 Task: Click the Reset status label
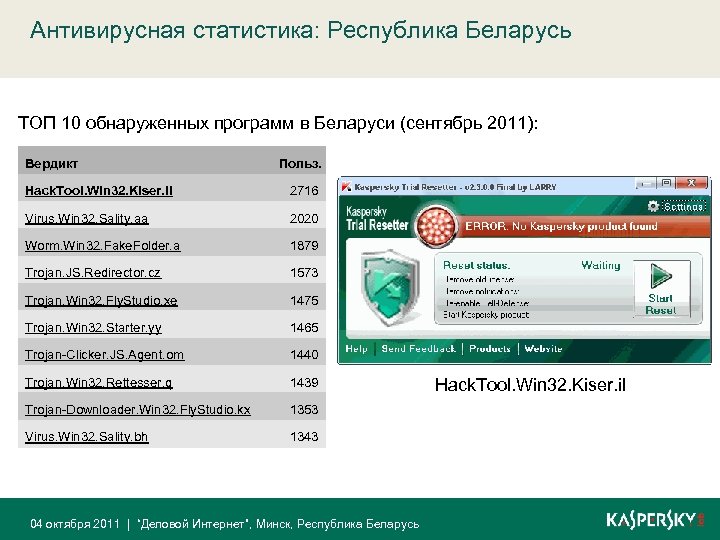pos(476,265)
